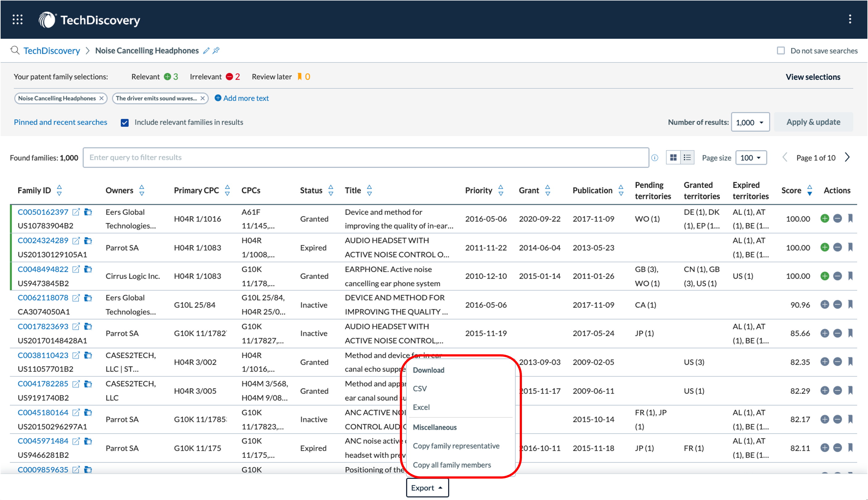Enable the Do not save searches checkbox
Viewport: 868px width, 500px height.
pos(781,51)
